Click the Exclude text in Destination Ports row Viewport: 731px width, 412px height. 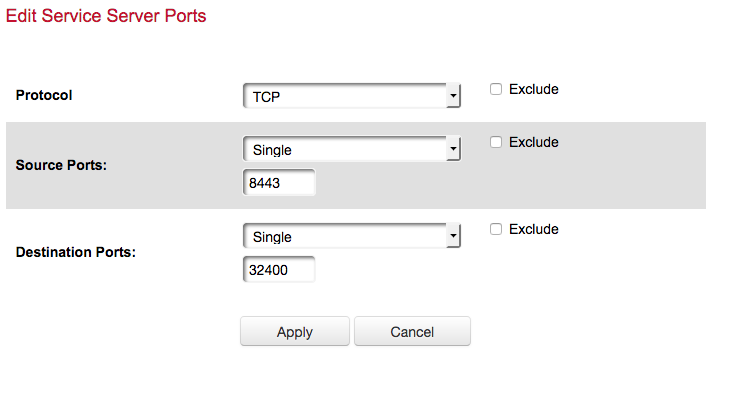coord(533,229)
